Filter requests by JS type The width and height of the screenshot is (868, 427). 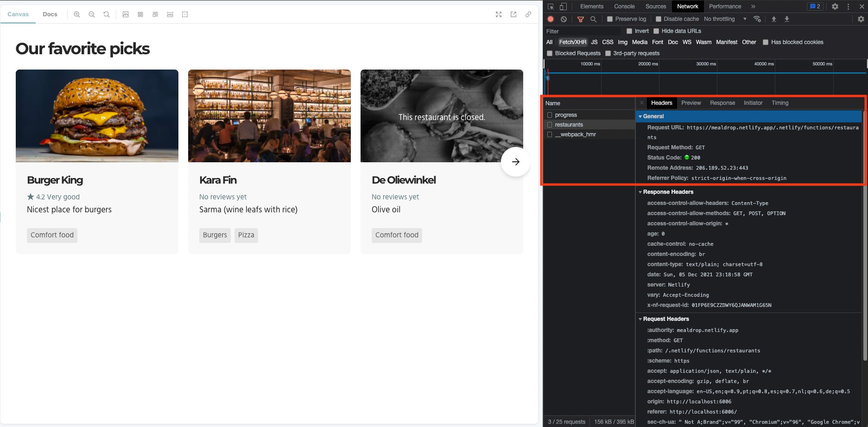point(594,42)
